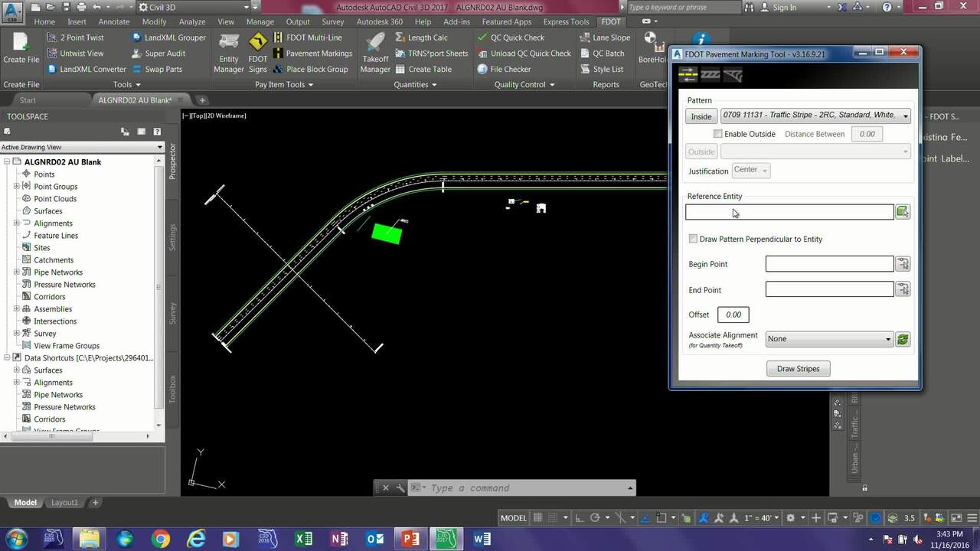Open Length Calc tool
The height and width of the screenshot is (551, 980).
[x=421, y=37]
